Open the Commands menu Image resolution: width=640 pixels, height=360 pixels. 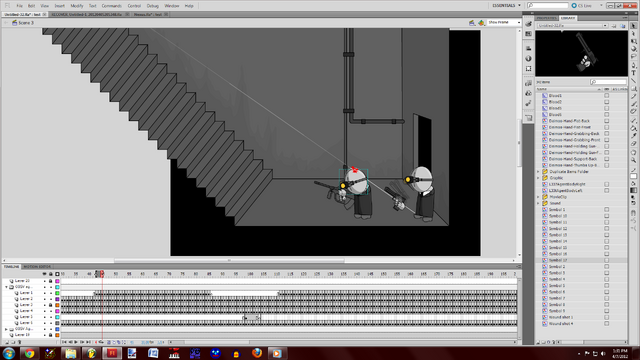(x=111, y=6)
